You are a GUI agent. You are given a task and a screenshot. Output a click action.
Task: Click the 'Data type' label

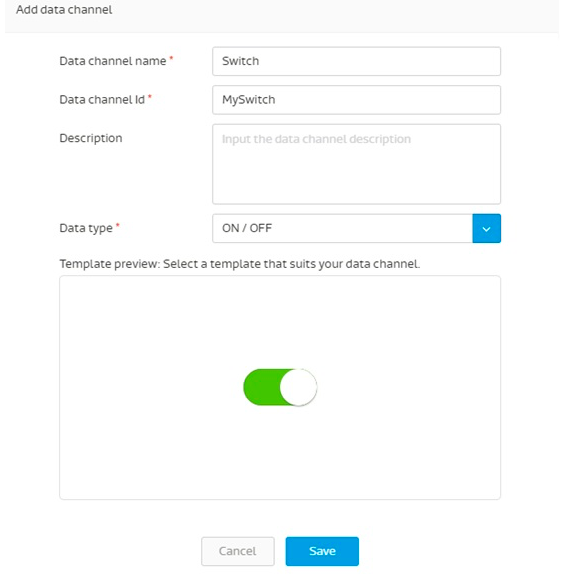[x=86, y=228]
